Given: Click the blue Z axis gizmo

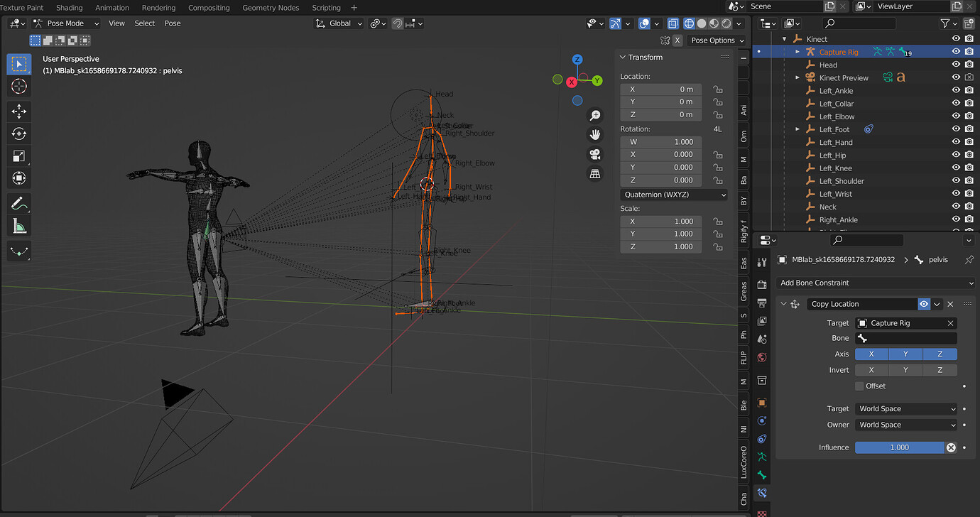Looking at the screenshot, I should (577, 60).
